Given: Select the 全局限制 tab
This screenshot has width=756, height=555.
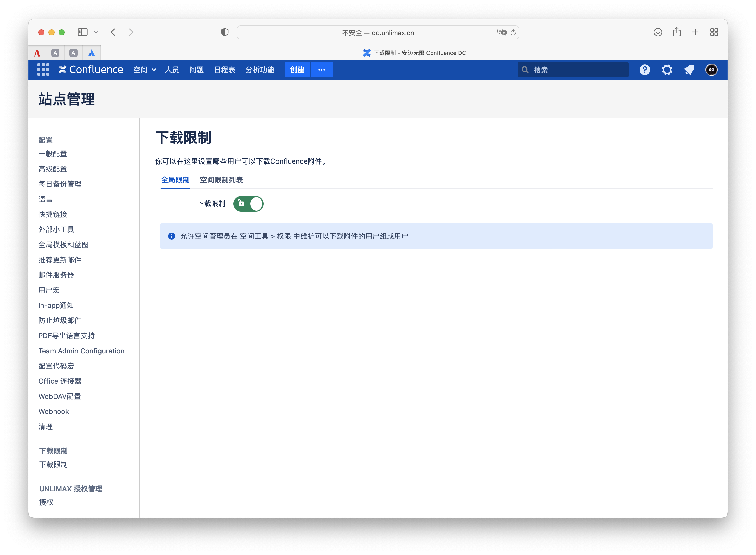Looking at the screenshot, I should (x=175, y=180).
